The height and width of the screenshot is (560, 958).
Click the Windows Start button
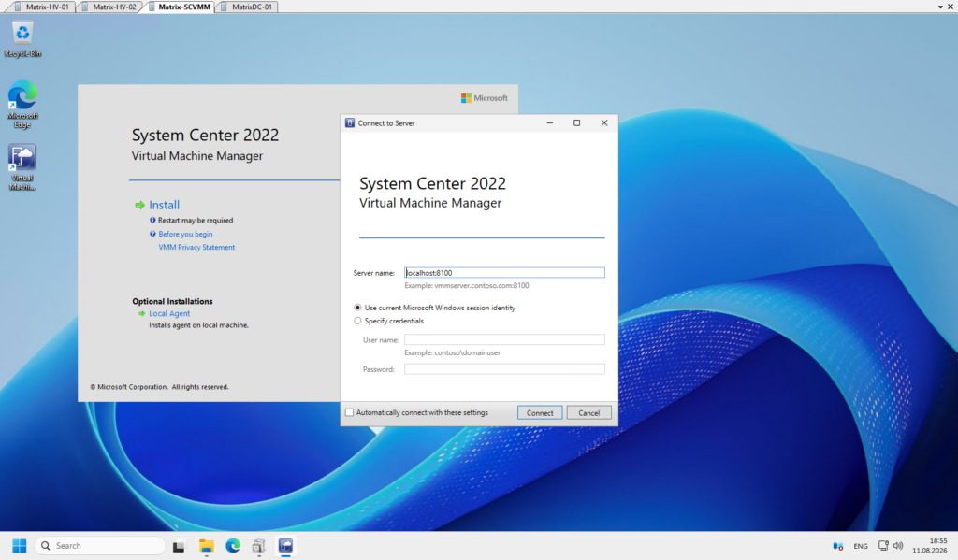click(20, 545)
